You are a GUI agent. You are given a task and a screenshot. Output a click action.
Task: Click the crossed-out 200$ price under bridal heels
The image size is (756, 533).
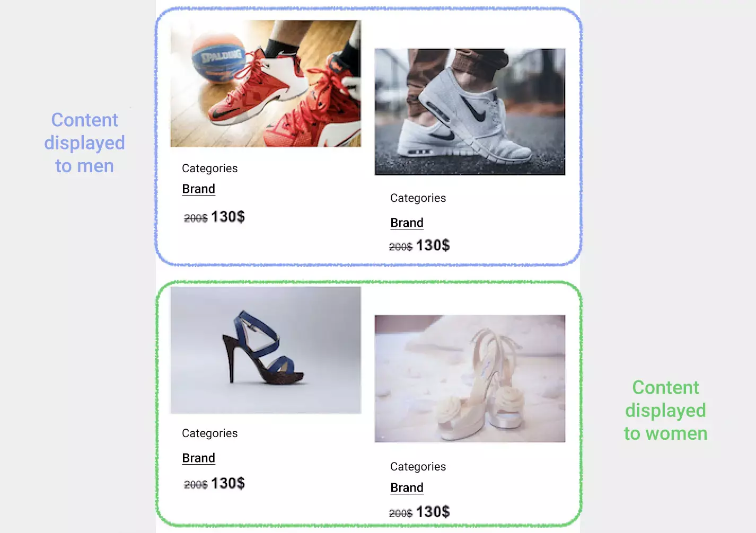[x=401, y=513]
